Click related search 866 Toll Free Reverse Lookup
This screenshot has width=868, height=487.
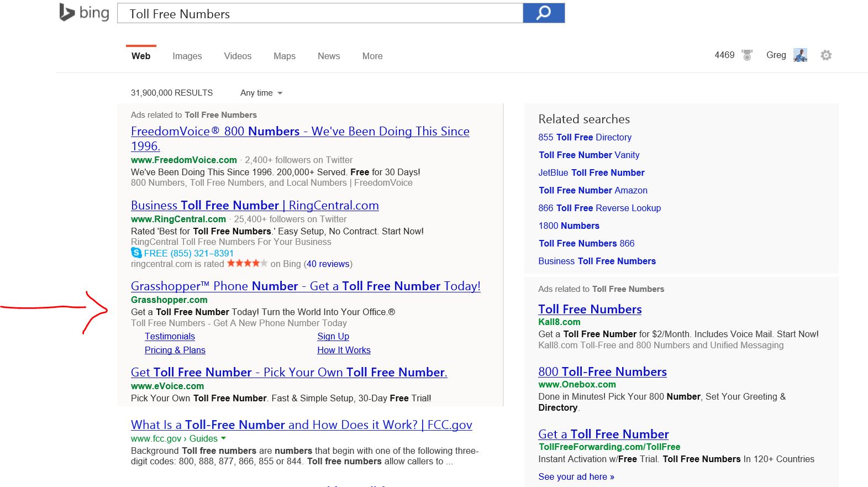tap(599, 208)
